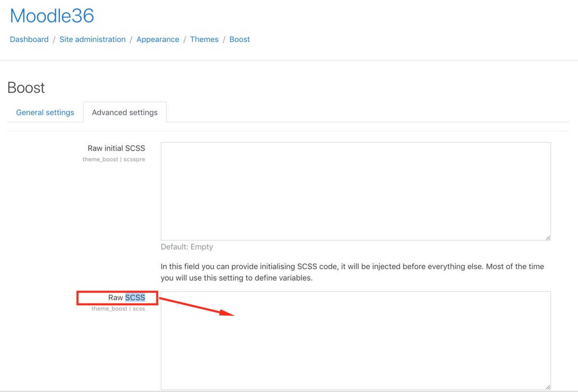Open the Moodle36 site title link
The height and width of the screenshot is (392, 578).
click(52, 16)
